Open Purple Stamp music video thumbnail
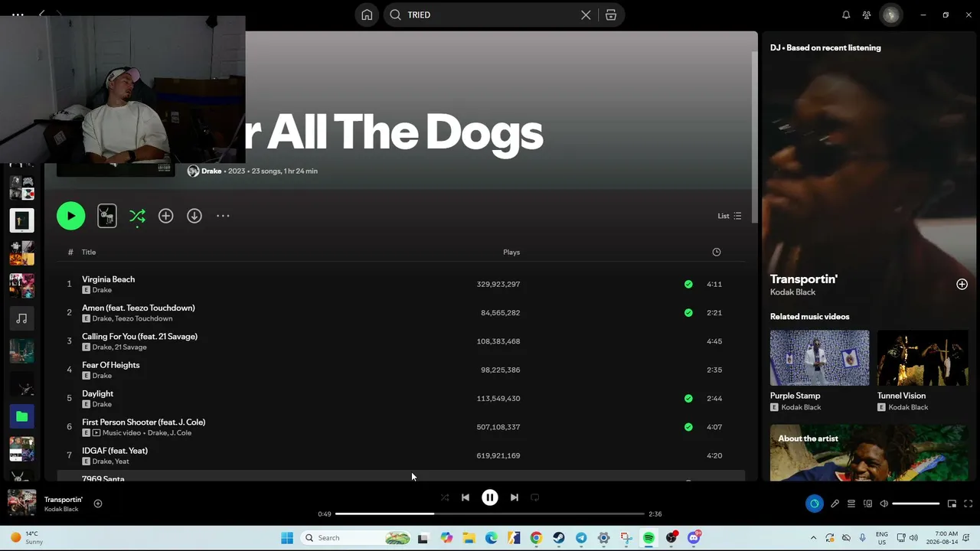Image resolution: width=980 pixels, height=551 pixels. (x=819, y=358)
